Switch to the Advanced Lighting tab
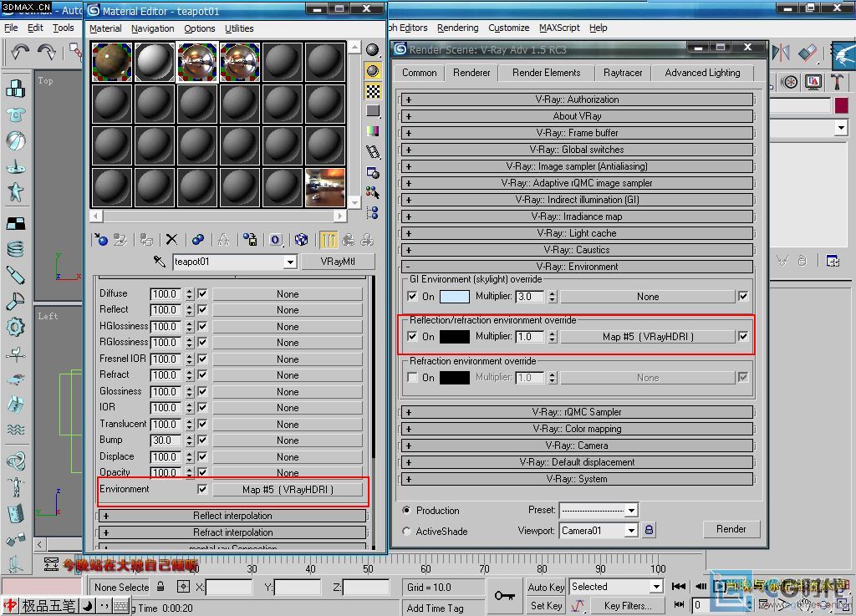 pos(702,73)
